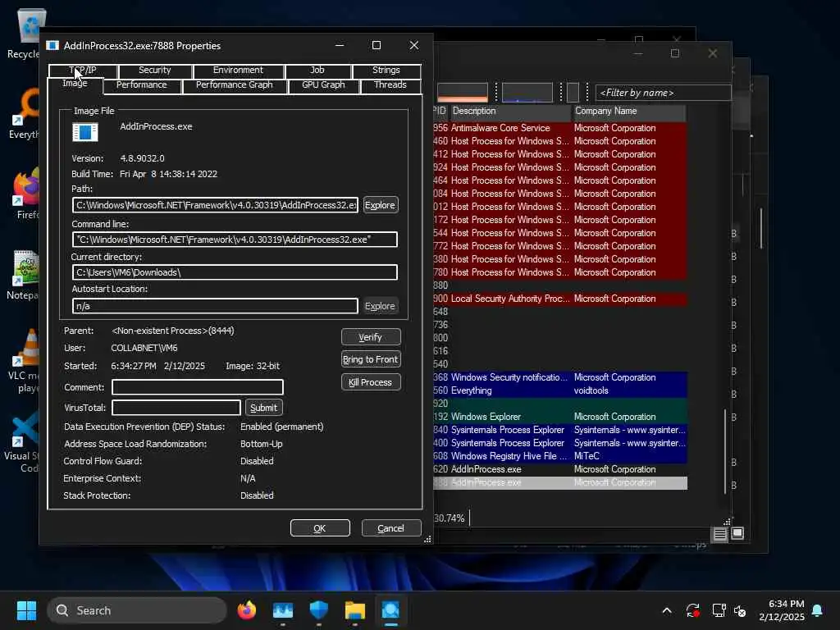Viewport: 840px width, 630px height.
Task: Click Explore next to the Path field
Action: click(x=381, y=205)
